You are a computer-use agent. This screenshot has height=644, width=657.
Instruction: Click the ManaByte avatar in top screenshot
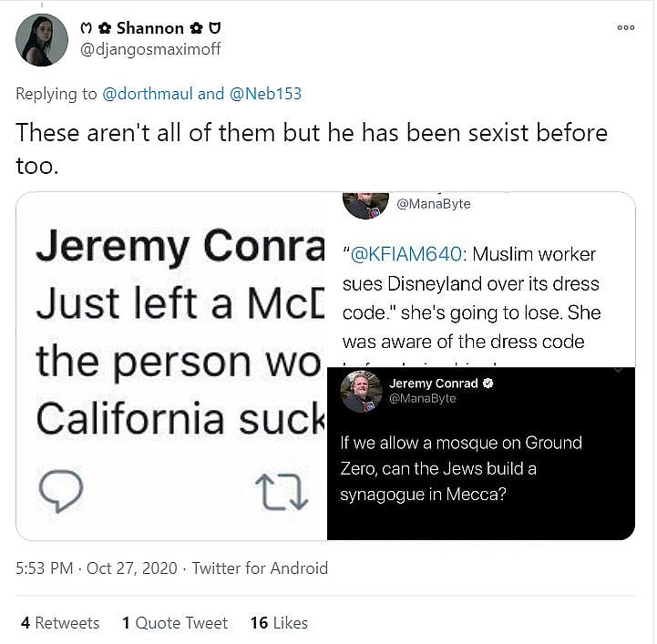pos(365,205)
